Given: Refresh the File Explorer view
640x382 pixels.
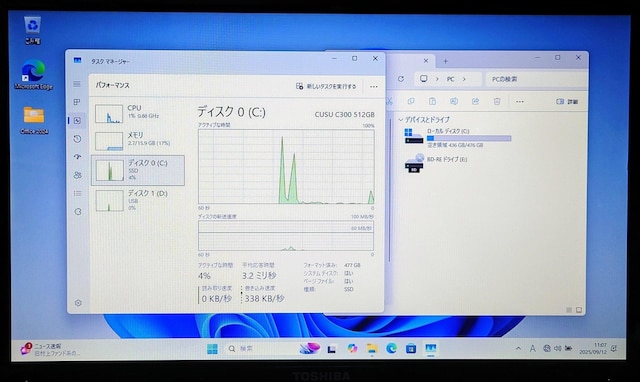Looking at the screenshot, I should [x=401, y=79].
